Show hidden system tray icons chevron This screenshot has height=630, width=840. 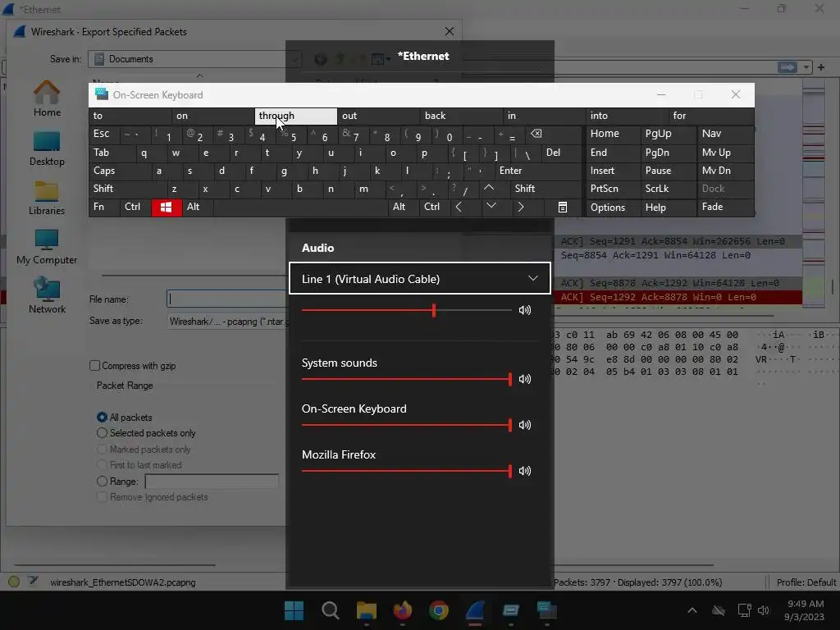[x=692, y=610]
